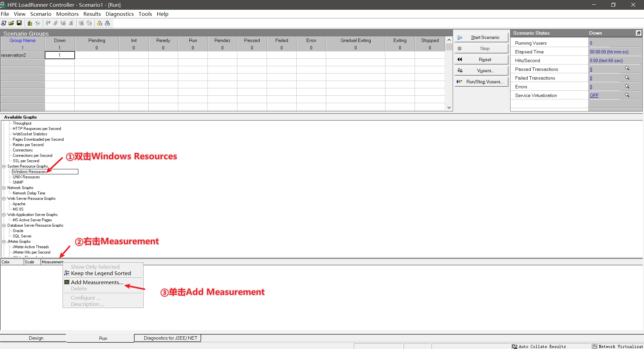
Task: Click the Scenario Groups scroll up arrow
Action: (x=449, y=40)
